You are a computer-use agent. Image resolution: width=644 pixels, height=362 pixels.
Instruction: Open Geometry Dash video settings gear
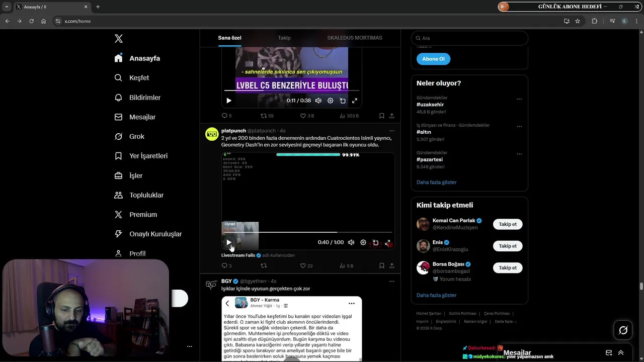pyautogui.click(x=363, y=242)
